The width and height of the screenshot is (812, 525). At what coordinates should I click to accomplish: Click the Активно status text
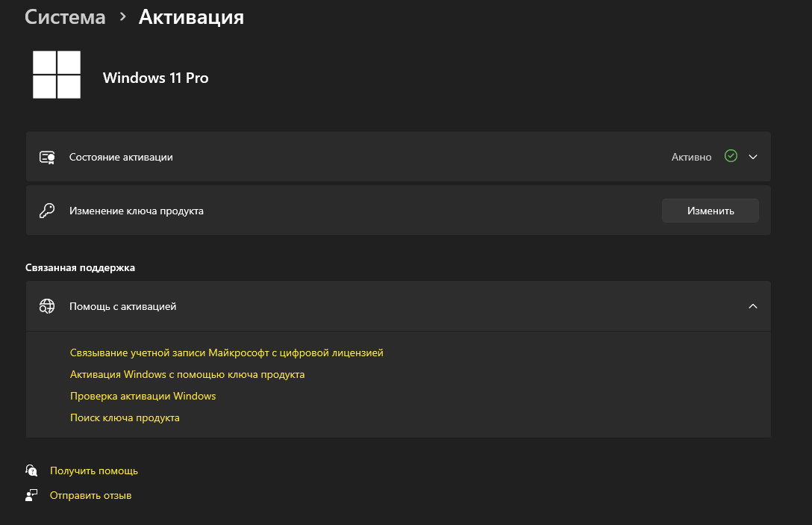pos(691,158)
